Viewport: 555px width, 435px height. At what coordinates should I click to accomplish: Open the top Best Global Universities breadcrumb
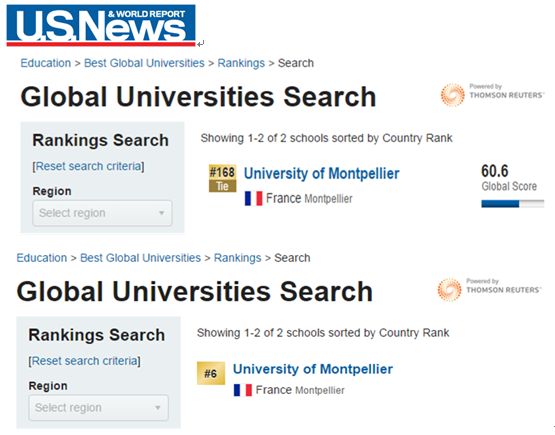(144, 63)
